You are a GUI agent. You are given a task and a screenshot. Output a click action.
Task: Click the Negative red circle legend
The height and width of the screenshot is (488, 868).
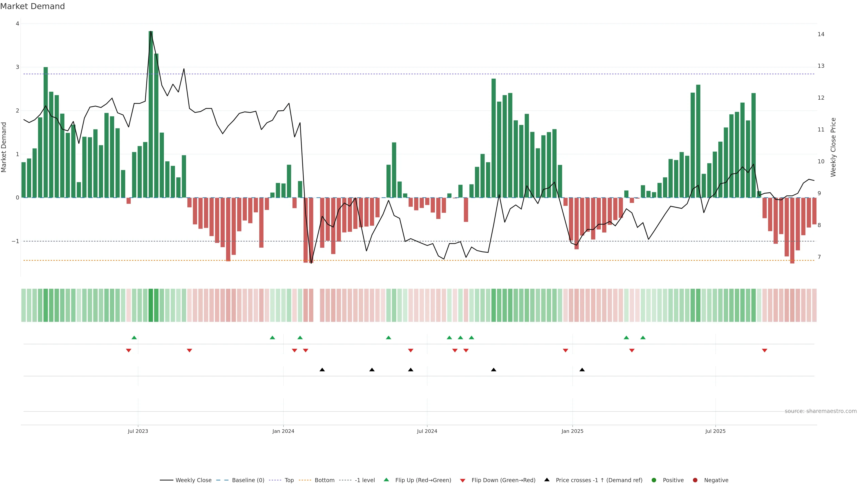pyautogui.click(x=695, y=480)
